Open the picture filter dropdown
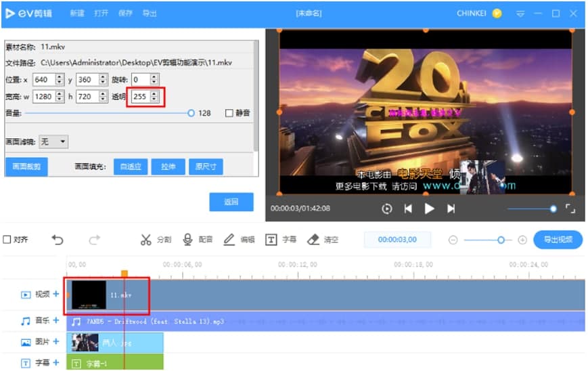The image size is (588, 371). 53,141
